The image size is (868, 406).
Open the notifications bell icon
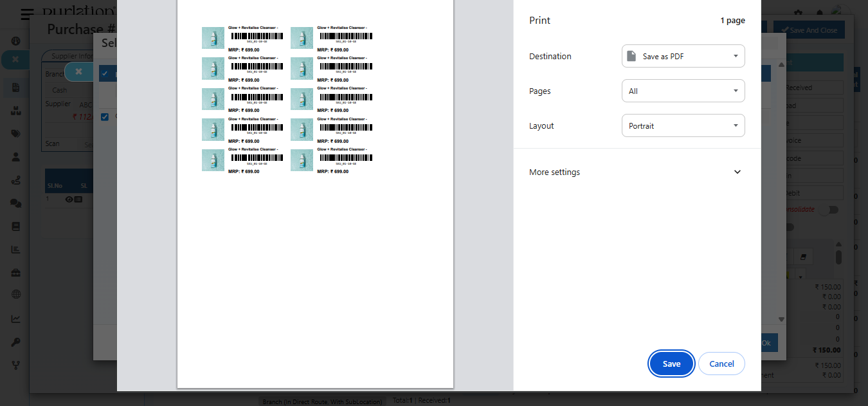click(x=820, y=12)
